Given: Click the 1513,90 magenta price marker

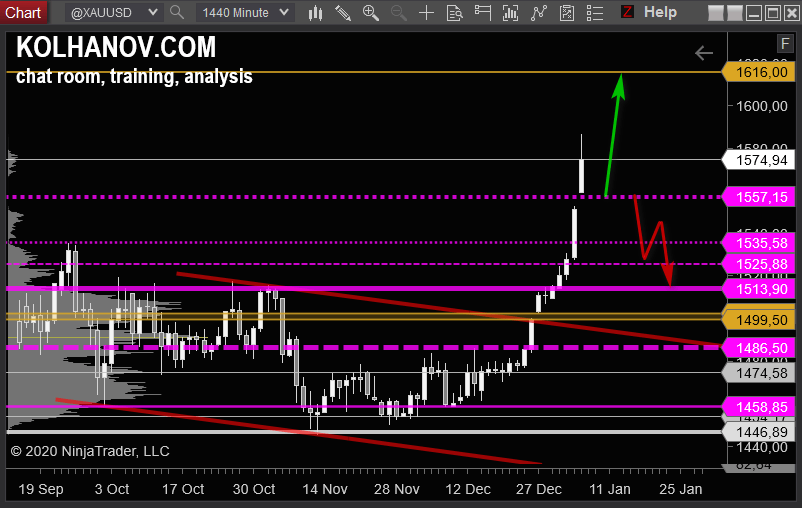Looking at the screenshot, I should [x=757, y=289].
